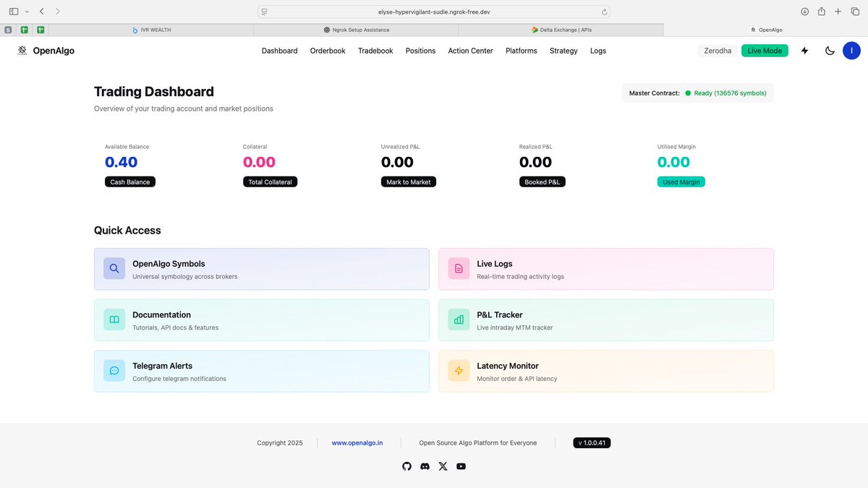The height and width of the screenshot is (488, 868).
Task: Open the user profile avatar
Action: [851, 51]
